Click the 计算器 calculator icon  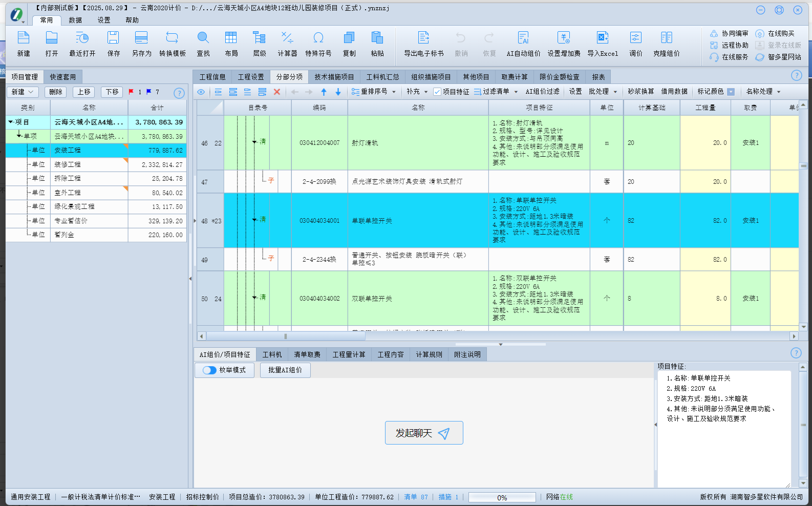pos(287,38)
